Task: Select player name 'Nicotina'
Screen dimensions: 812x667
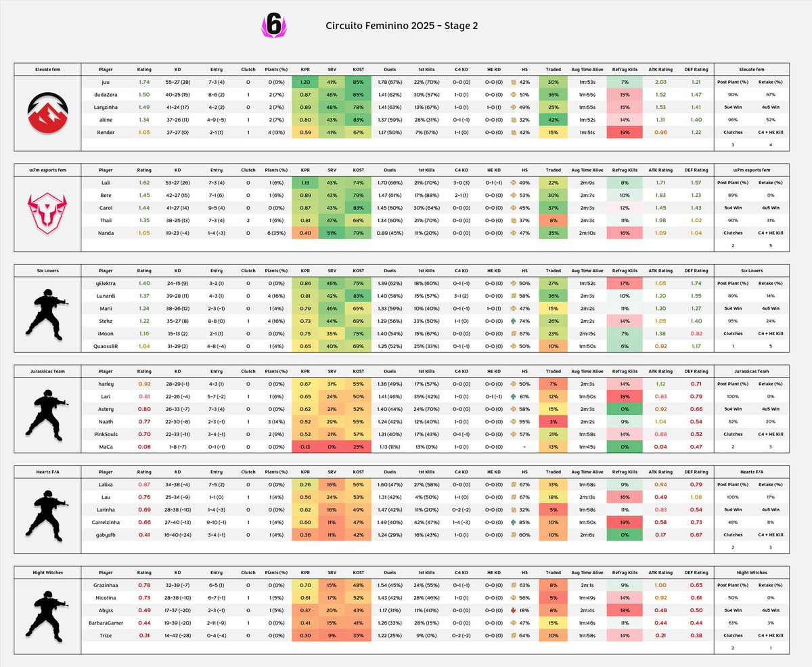Action: [105, 599]
